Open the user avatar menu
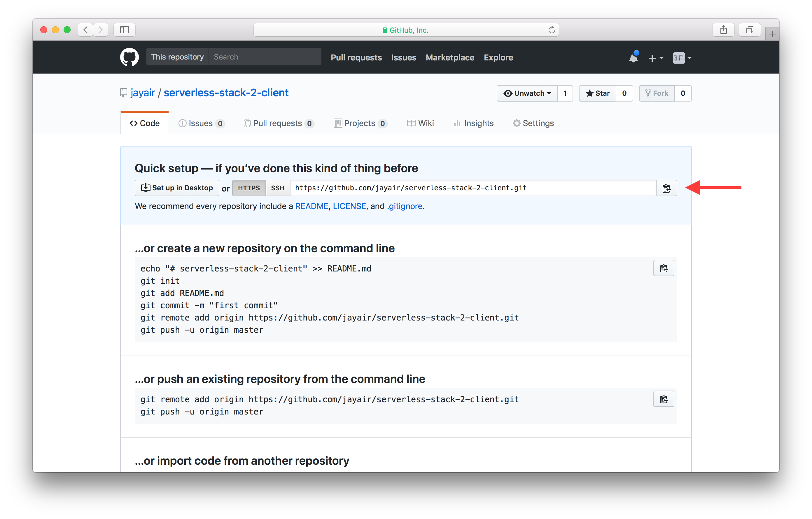812x519 pixels. tap(682, 58)
